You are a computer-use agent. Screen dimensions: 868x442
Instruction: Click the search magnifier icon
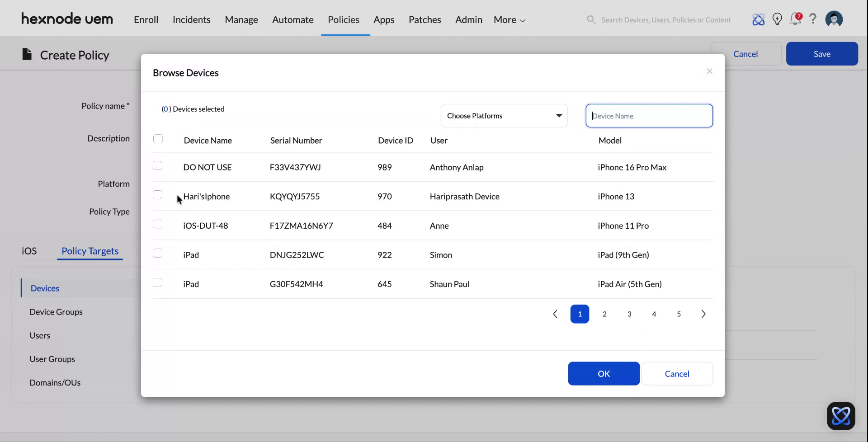coord(591,19)
